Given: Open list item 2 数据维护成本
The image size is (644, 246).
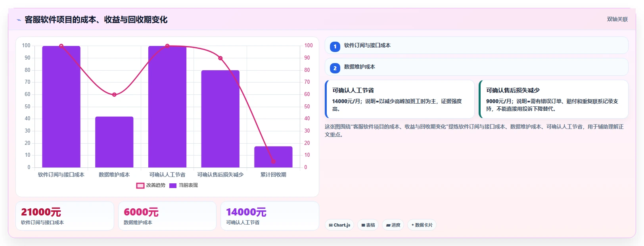Looking at the screenshot, I should 477,67.
